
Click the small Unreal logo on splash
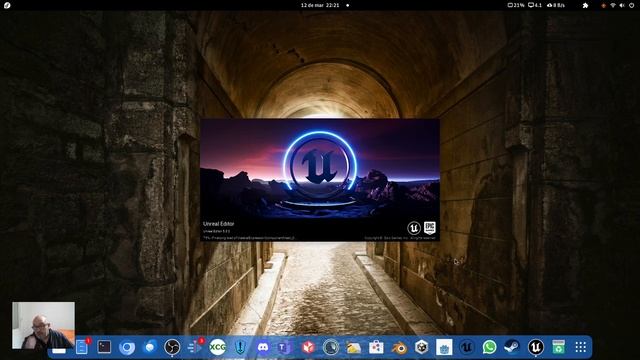[413, 228]
